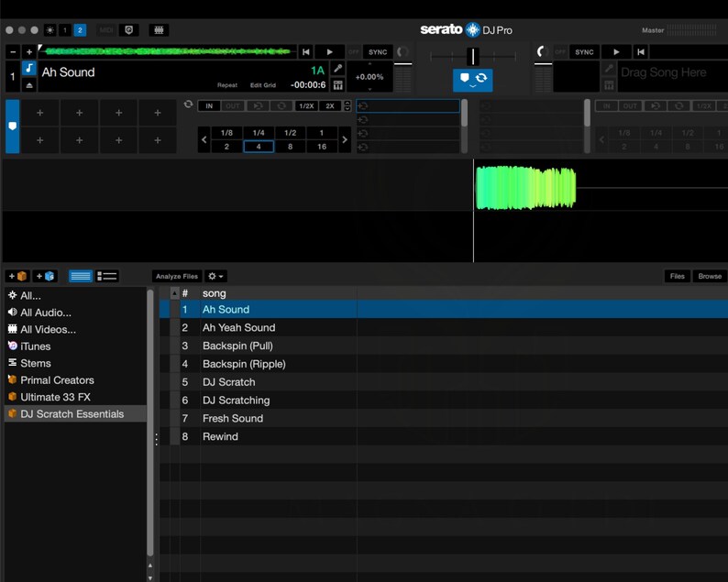Nudge the deck 1 pitch up with the arrow
This screenshot has width=728, height=582.
click(x=370, y=64)
